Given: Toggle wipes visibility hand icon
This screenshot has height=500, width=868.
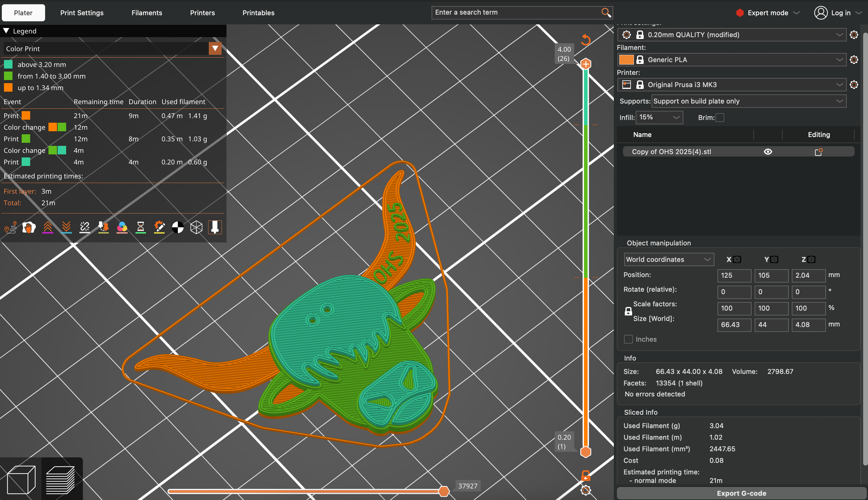Looking at the screenshot, I should point(29,227).
